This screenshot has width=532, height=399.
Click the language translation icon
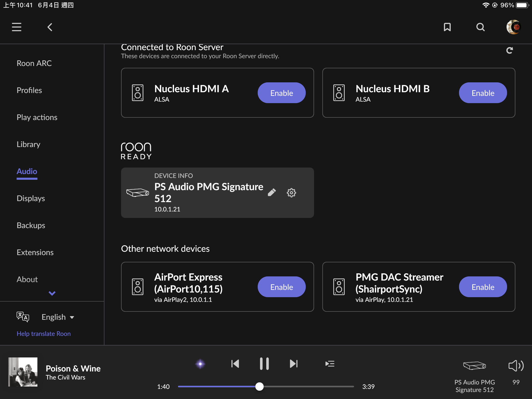tap(23, 317)
